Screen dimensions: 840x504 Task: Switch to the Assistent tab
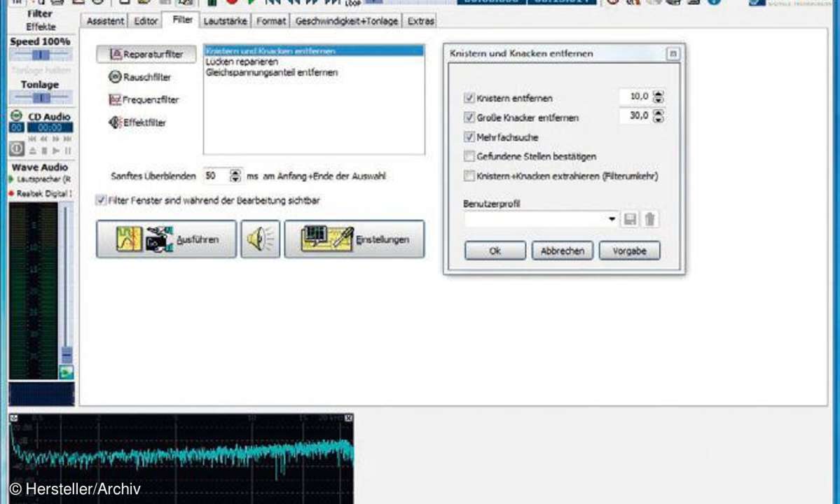105,21
